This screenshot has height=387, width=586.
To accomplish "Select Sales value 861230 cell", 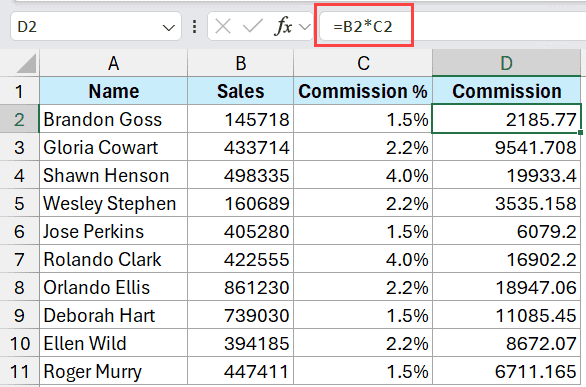I will pos(241,287).
